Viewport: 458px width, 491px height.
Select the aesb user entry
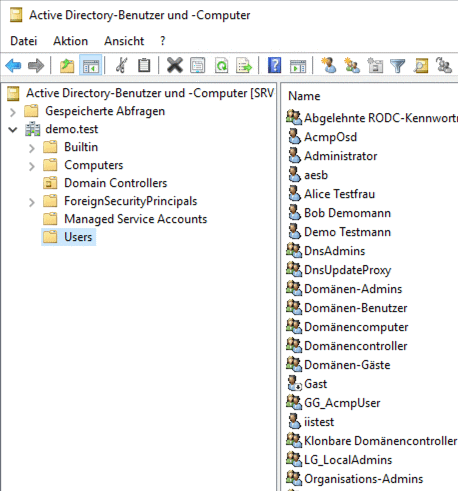pos(316,175)
